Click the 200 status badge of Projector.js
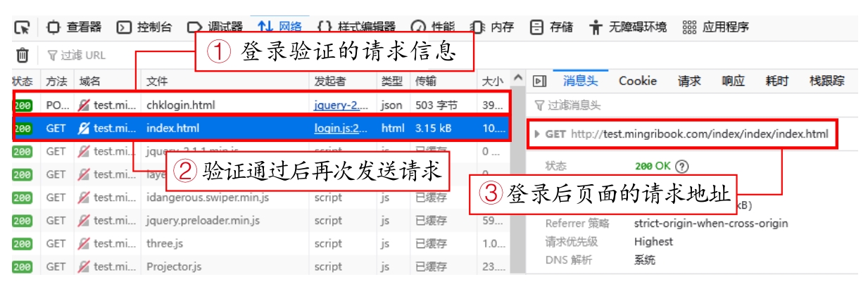 23,268
